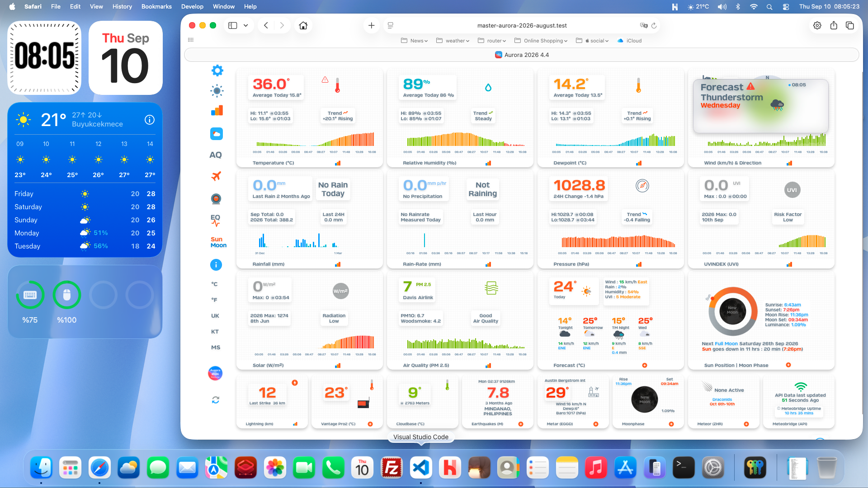Expand the Online Shopping bookmarks folder
Image resolution: width=868 pixels, height=488 pixels.
541,41
